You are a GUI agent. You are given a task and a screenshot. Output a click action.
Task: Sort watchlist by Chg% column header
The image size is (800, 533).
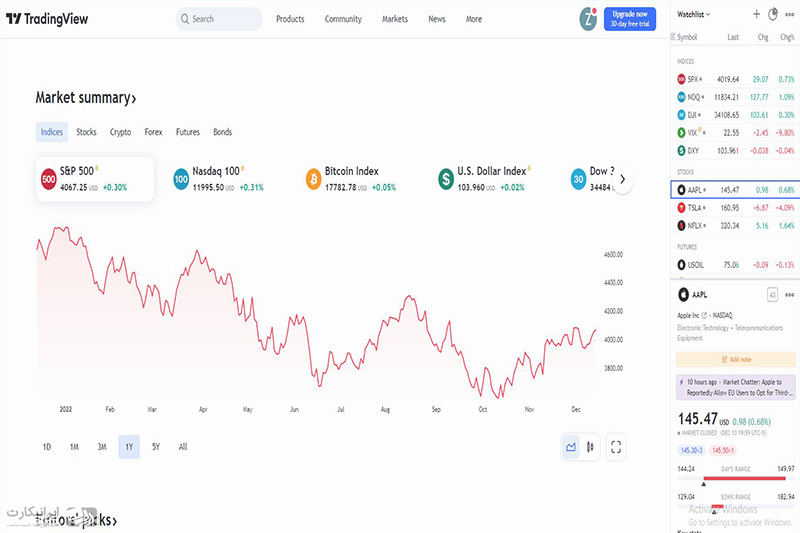[787, 37]
